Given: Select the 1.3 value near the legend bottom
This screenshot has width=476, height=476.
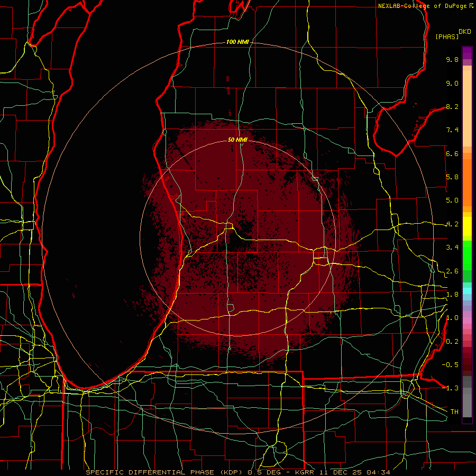Looking at the screenshot, I should (452, 388).
